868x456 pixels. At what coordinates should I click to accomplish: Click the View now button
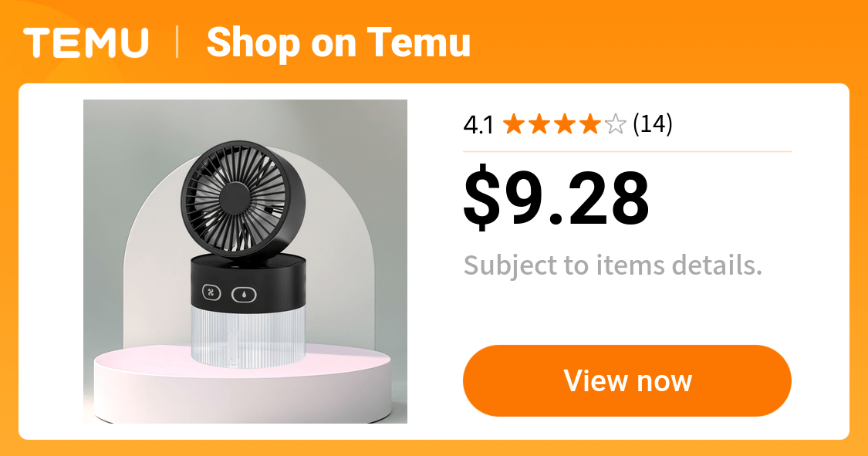click(627, 380)
